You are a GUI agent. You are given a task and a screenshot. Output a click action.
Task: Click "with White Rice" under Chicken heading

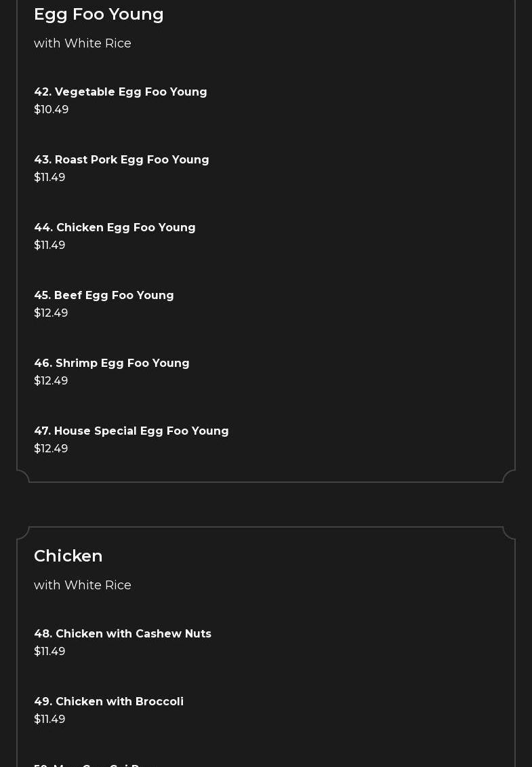83,585
